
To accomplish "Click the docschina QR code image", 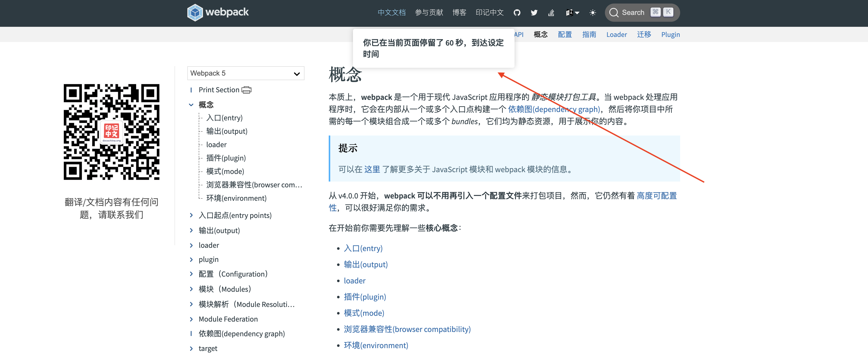I will (112, 132).
